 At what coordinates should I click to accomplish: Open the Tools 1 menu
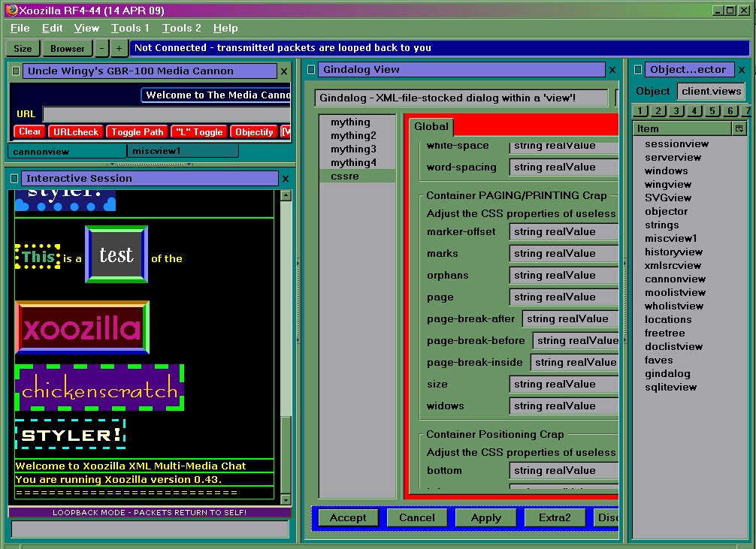pyautogui.click(x=130, y=28)
